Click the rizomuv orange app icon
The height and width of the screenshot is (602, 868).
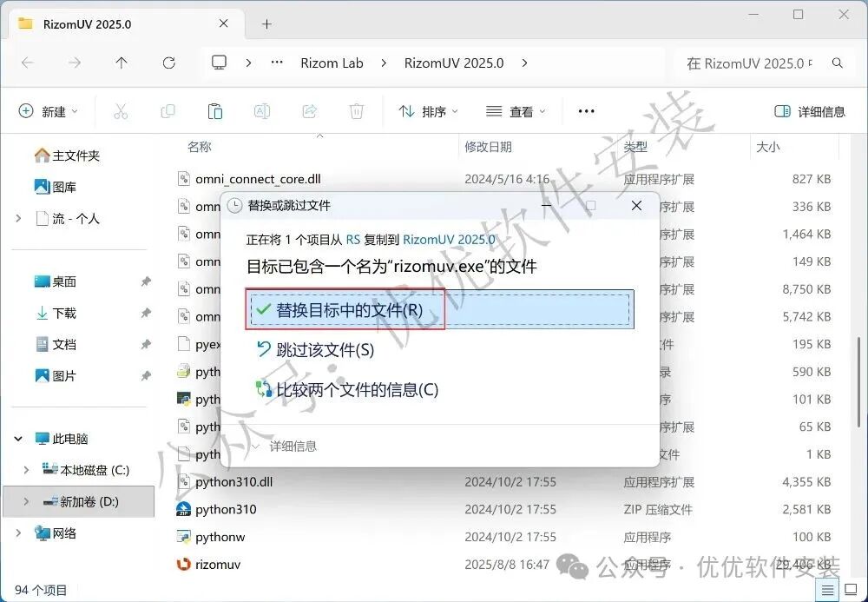pyautogui.click(x=183, y=565)
